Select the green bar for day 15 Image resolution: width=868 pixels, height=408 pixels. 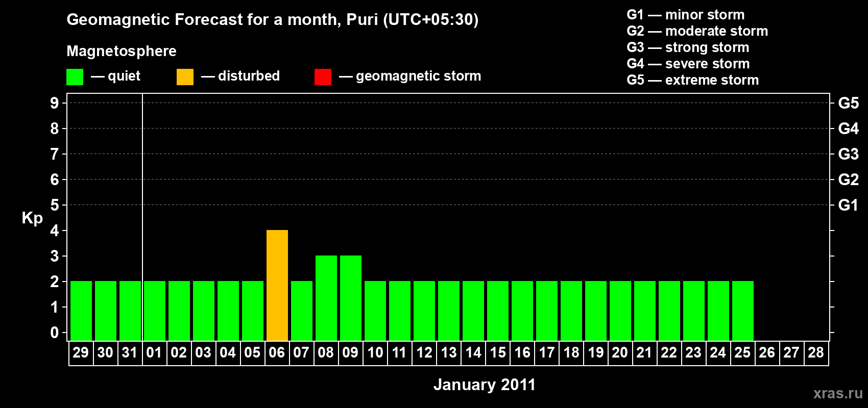coord(498,311)
